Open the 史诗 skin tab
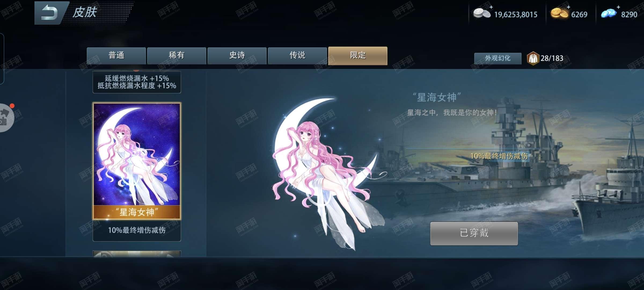Screen dimensions: 644x290 pyautogui.click(x=237, y=56)
